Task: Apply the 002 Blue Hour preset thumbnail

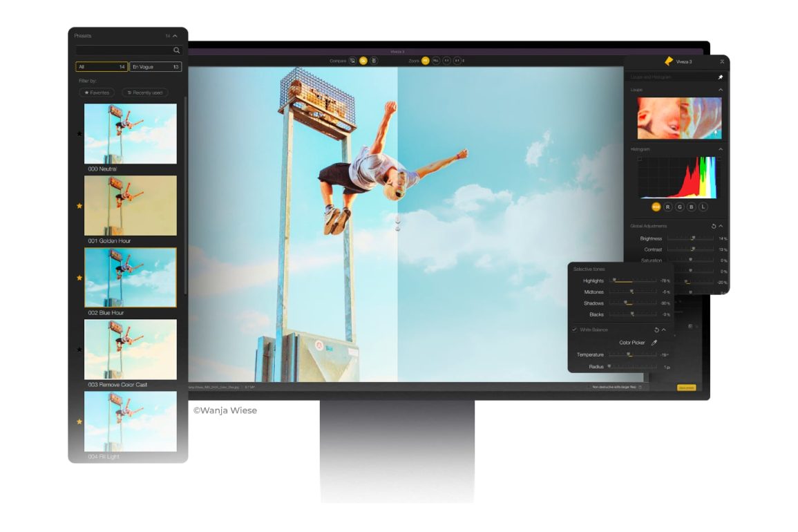Action: click(131, 277)
